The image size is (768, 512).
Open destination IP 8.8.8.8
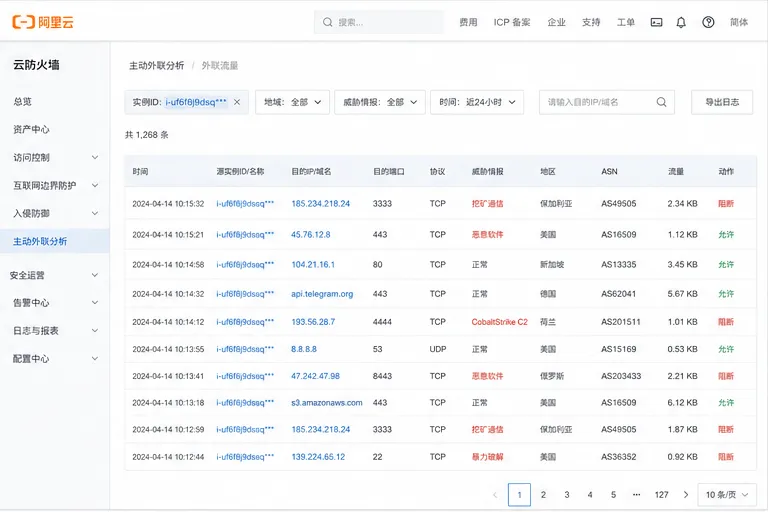point(304,349)
